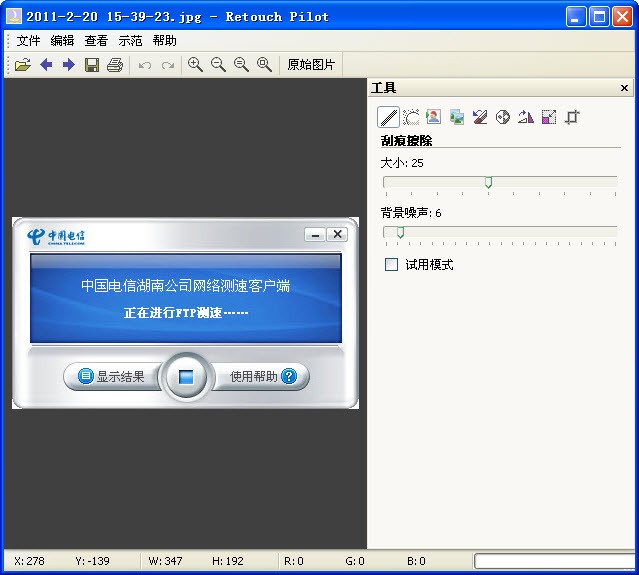The width and height of the screenshot is (639, 575).
Task: Click the 大小: 25 label
Action: point(402,163)
